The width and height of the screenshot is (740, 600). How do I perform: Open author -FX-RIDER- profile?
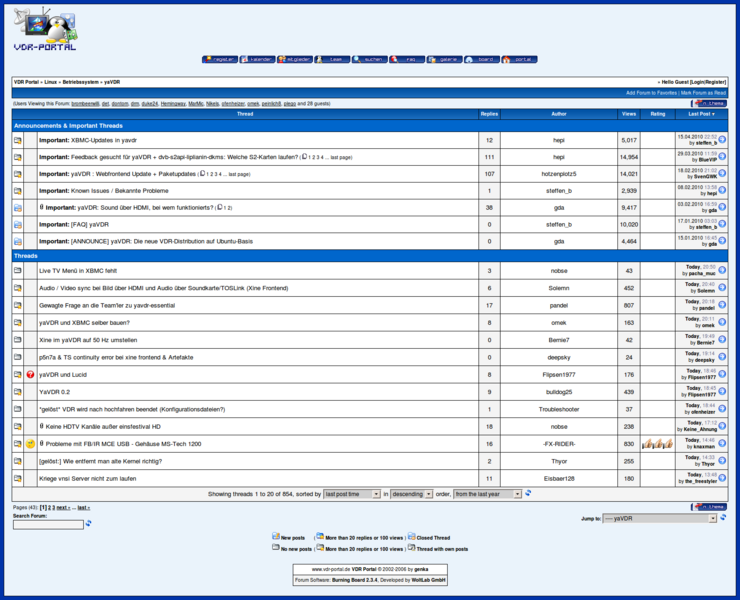(559, 444)
